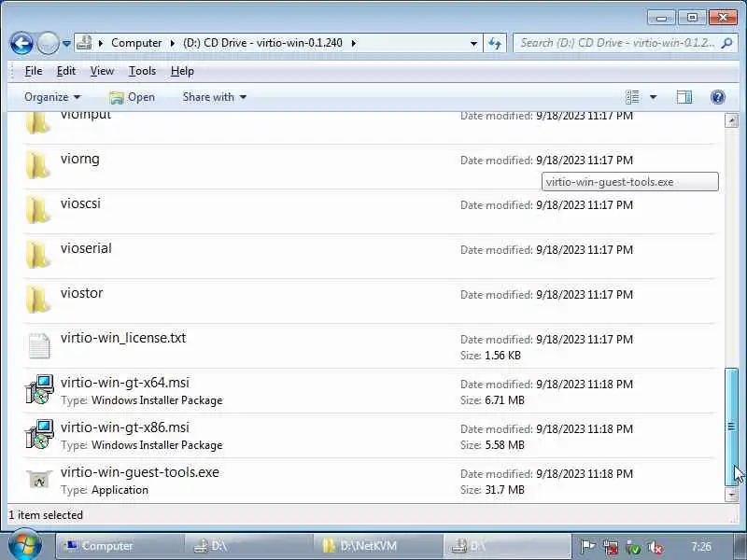Open the View menu

pos(102,71)
